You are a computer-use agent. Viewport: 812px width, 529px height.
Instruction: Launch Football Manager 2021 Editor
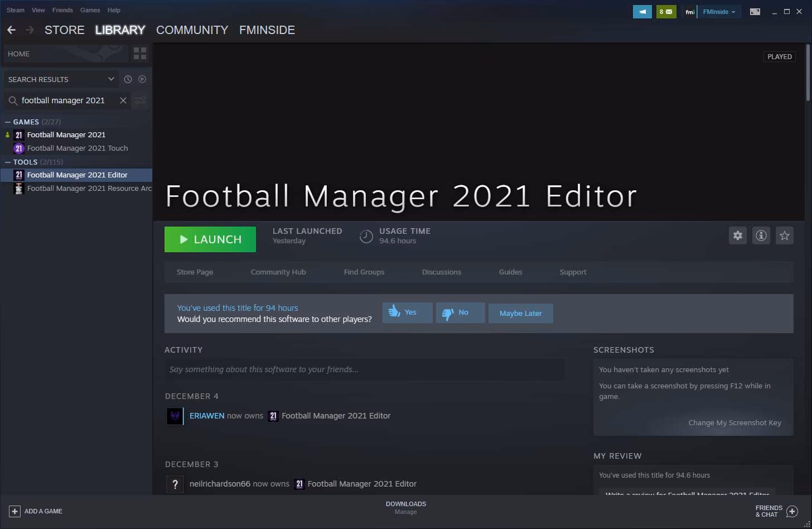point(210,239)
